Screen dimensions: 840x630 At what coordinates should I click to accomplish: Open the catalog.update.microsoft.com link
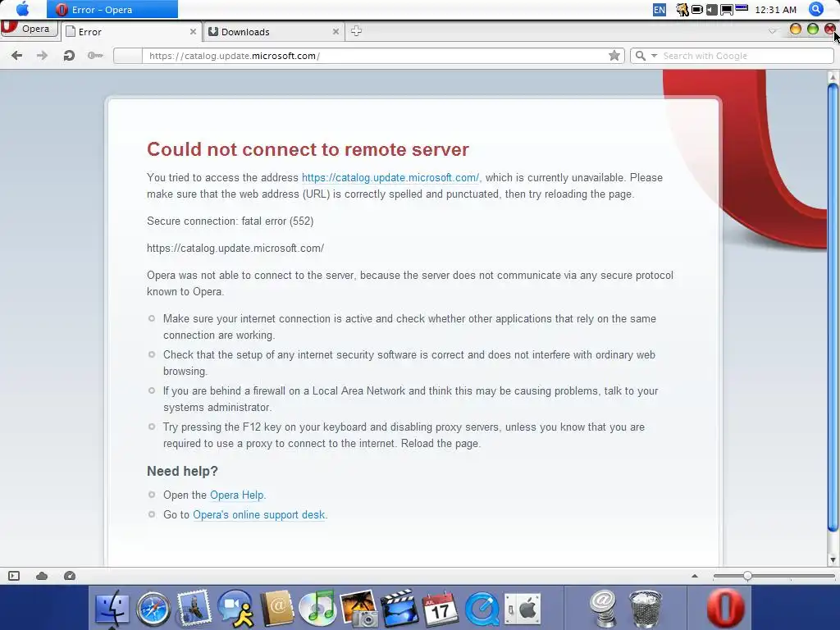[x=390, y=178]
